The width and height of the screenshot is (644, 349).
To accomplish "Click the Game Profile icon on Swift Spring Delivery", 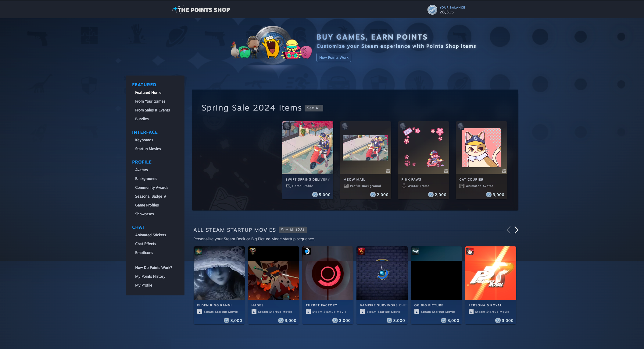I will (288, 186).
